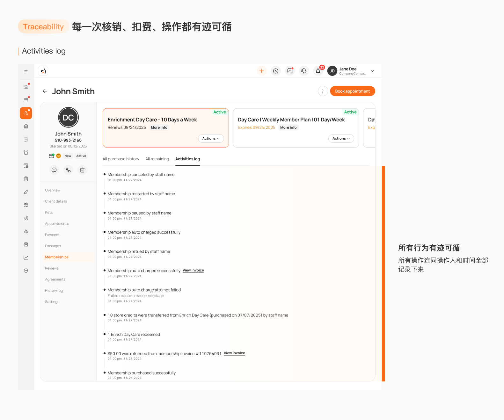Toggle the hamburger menu to collapse sidebar
This screenshot has height=420, width=504.
click(26, 72)
